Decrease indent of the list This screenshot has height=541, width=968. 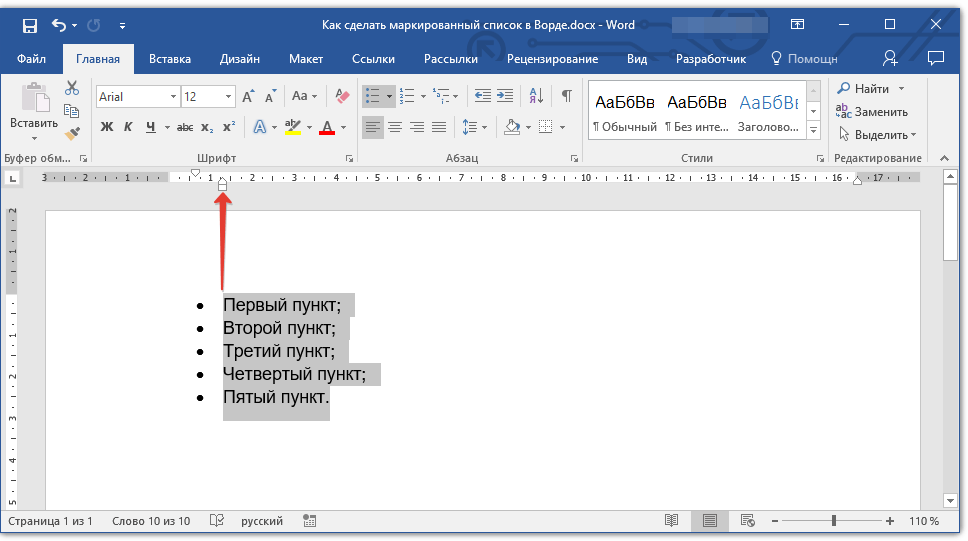[x=482, y=96]
